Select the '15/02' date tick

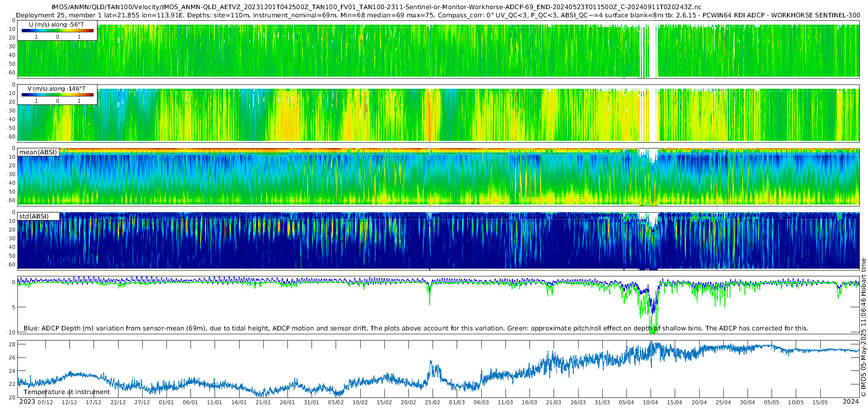coord(384,403)
